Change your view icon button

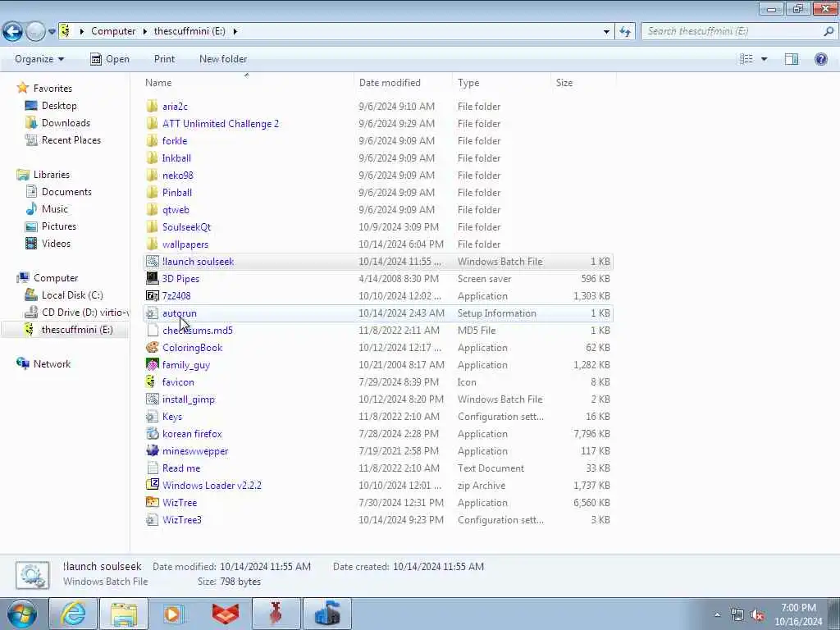[746, 59]
